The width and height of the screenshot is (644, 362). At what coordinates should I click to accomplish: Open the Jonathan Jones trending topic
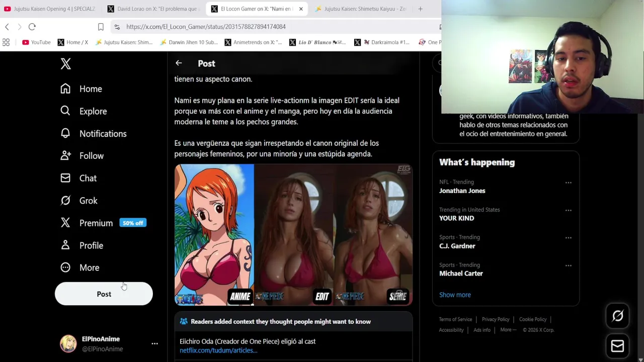coord(462,191)
